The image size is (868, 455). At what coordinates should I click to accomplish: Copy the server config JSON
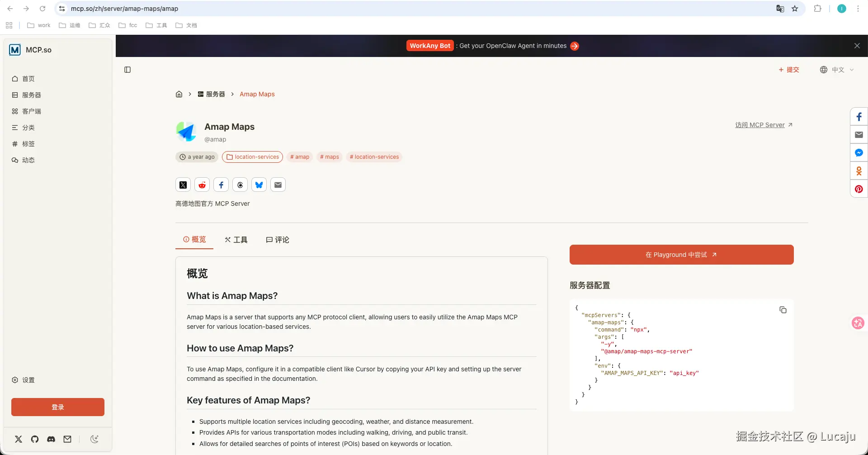pyautogui.click(x=783, y=310)
